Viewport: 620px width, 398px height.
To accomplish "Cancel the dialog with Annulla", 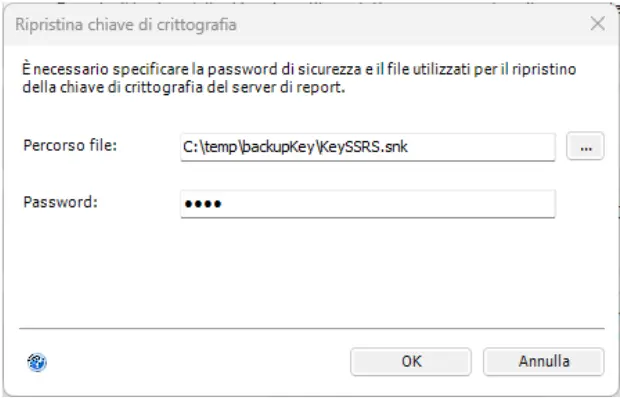I will [544, 361].
